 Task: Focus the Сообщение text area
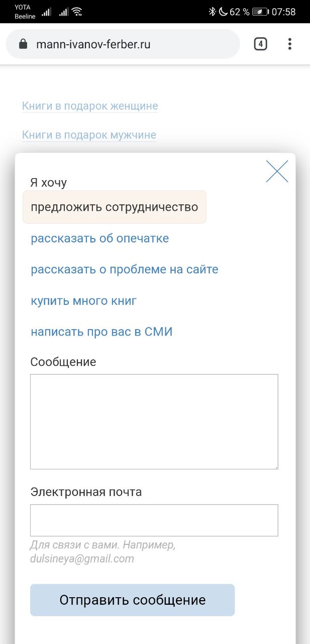point(154,422)
